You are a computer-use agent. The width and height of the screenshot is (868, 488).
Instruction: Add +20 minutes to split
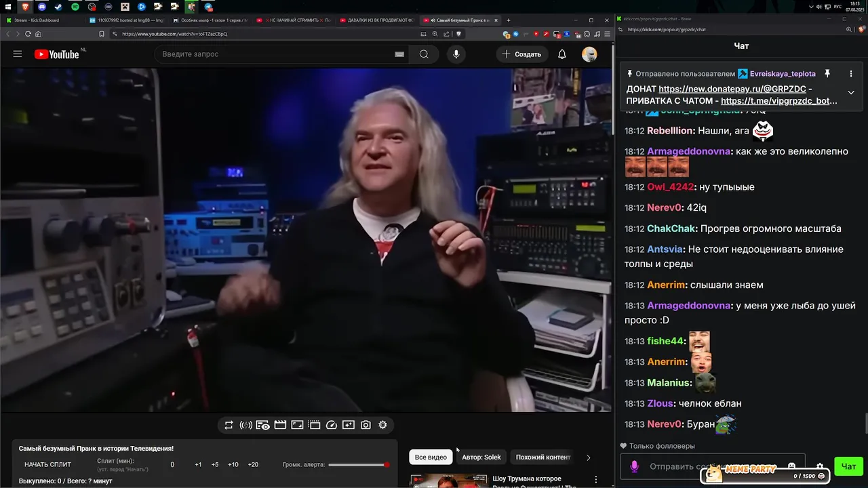253,464
